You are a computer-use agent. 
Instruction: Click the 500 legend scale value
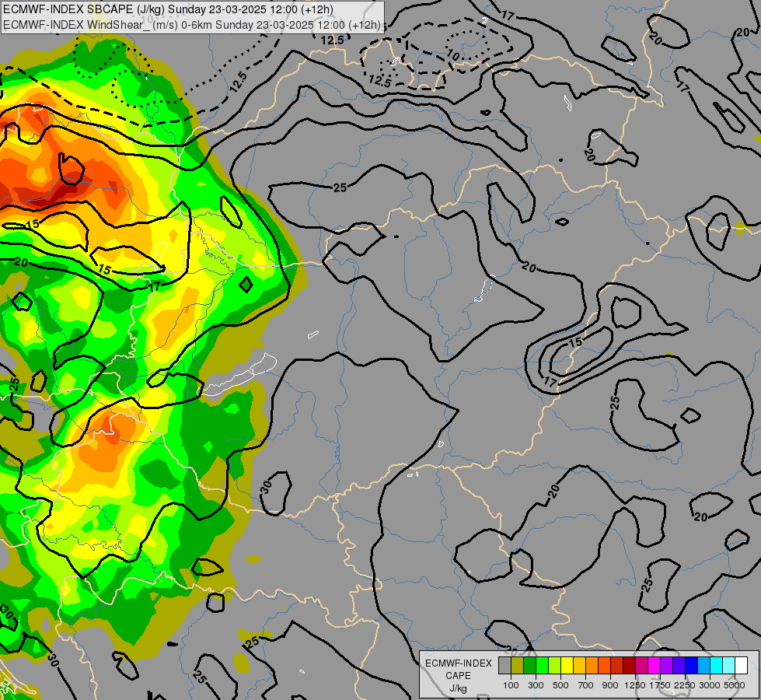(560, 685)
